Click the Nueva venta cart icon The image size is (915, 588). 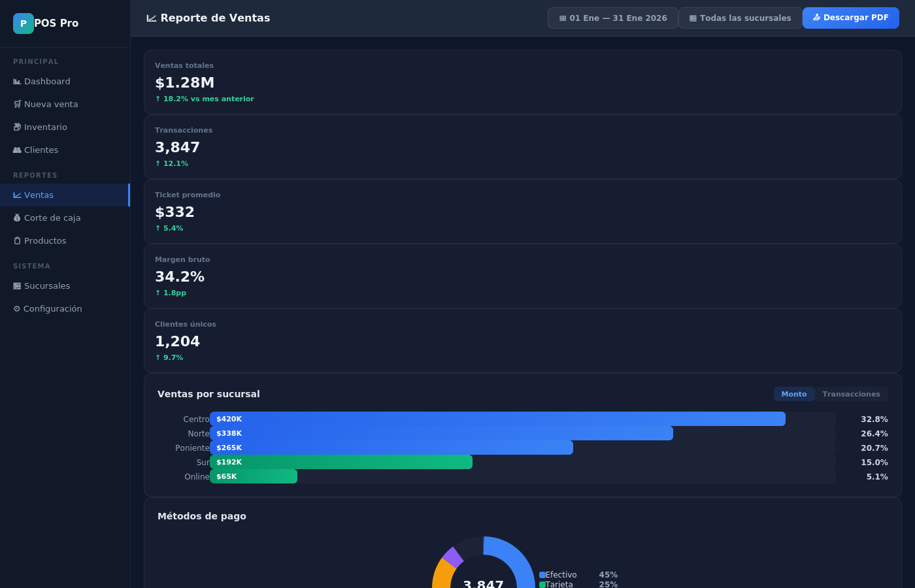click(17, 105)
